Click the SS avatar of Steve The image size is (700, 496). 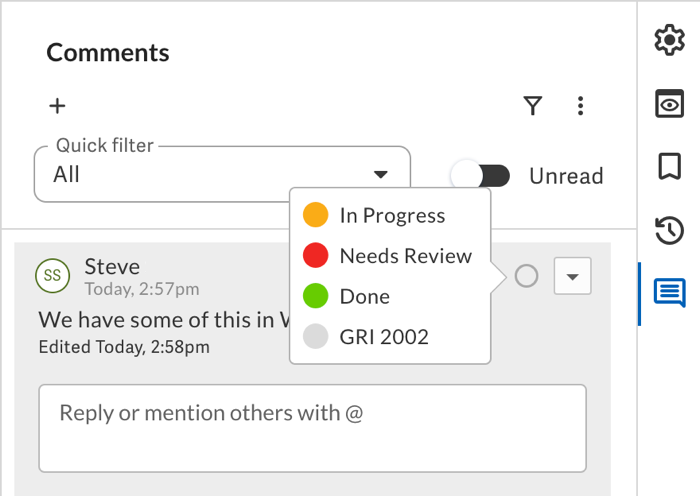click(x=53, y=275)
